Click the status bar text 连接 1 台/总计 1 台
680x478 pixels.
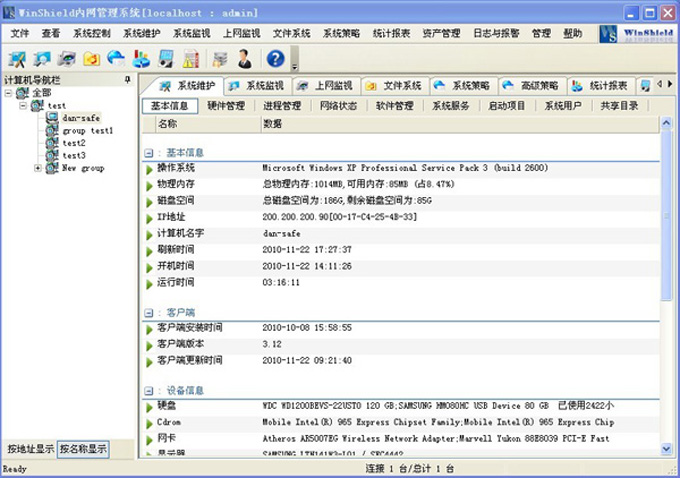click(409, 468)
